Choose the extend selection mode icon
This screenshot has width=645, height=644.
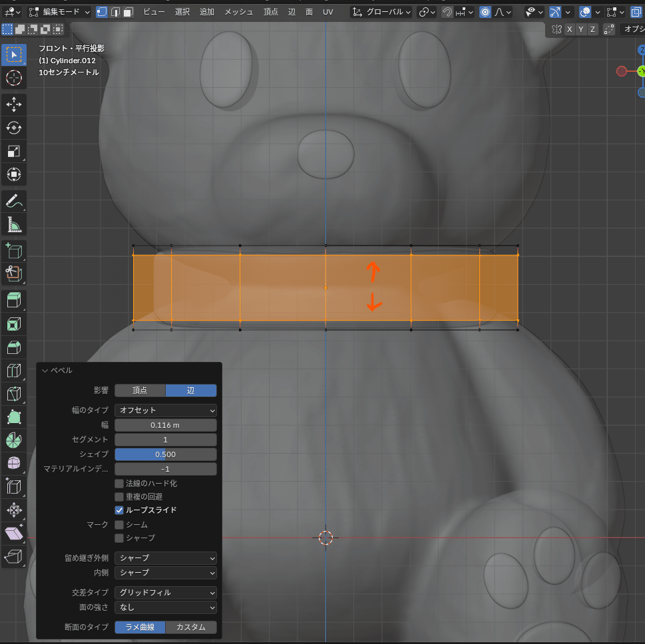20,29
